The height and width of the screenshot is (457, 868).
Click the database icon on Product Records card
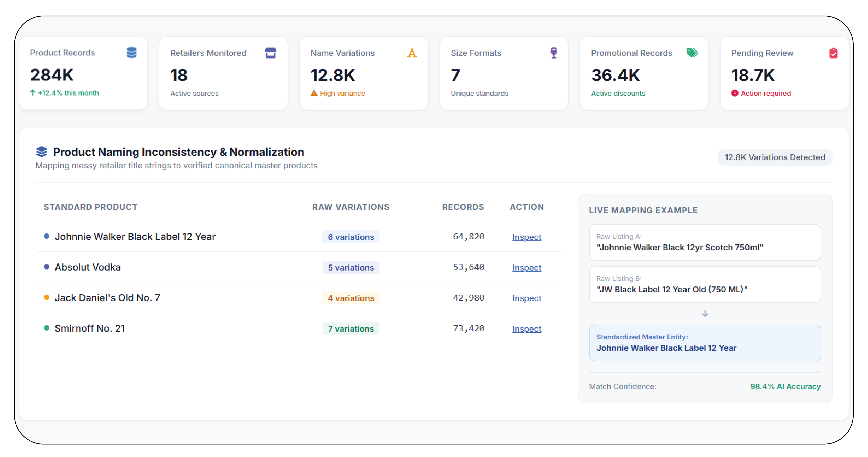[132, 53]
